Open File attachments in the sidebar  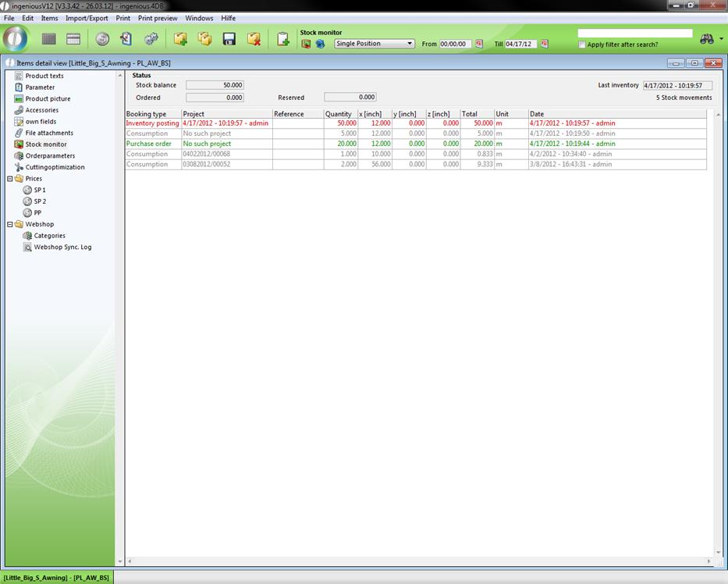48,133
